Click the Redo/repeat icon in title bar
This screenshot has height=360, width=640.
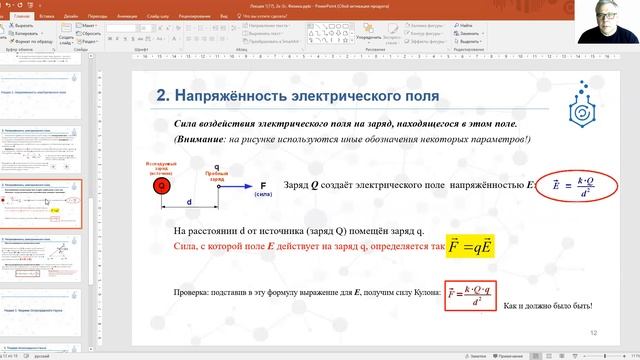19,5
